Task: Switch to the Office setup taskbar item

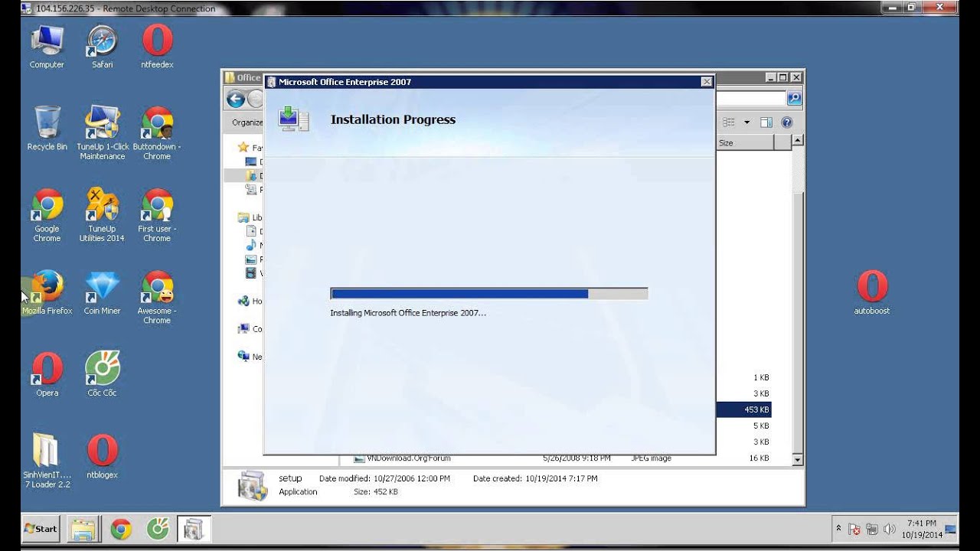Action: pos(194,529)
